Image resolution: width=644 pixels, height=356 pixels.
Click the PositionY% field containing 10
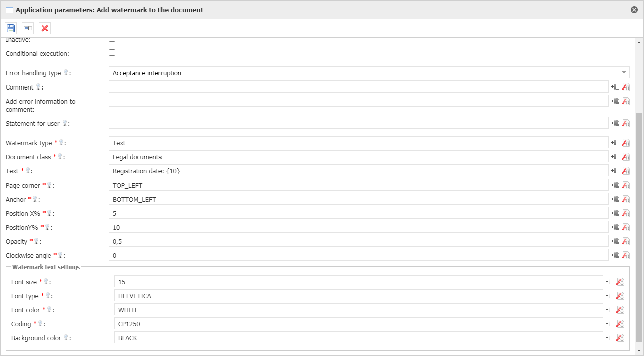tap(359, 227)
